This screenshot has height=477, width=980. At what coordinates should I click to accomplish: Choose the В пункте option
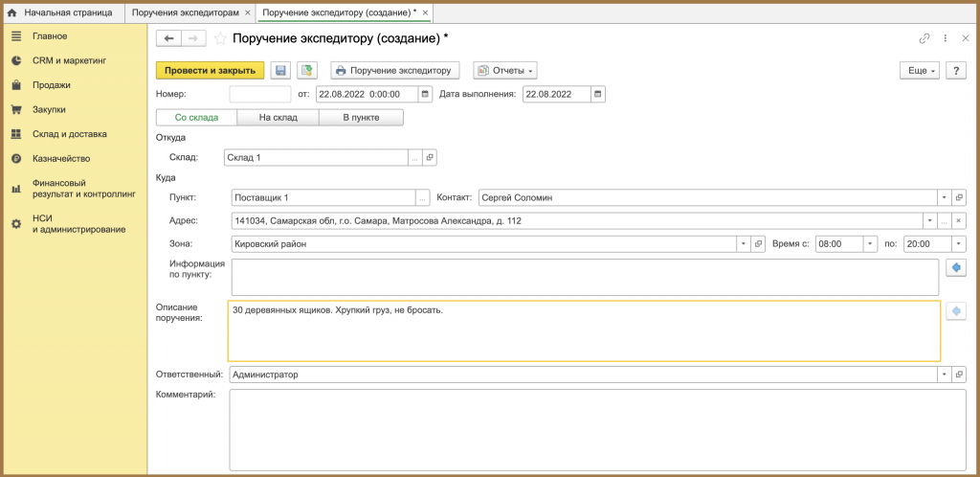point(361,118)
